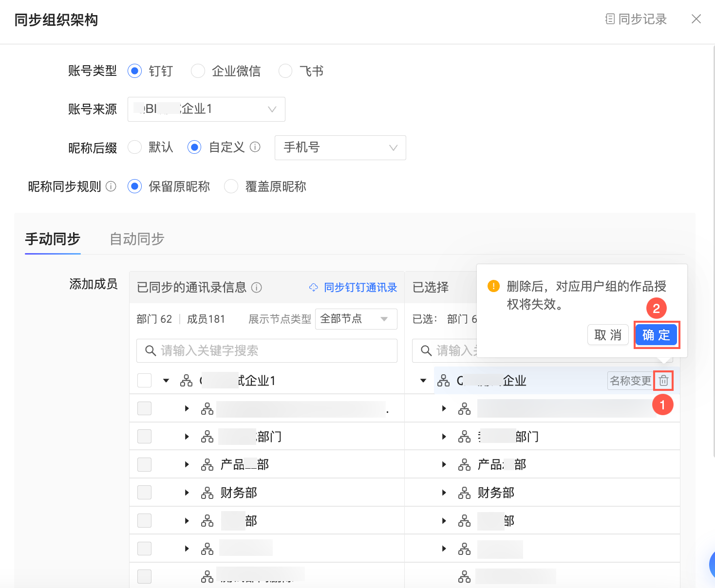Image resolution: width=715 pixels, height=588 pixels.
Task: Open the 账号来源 dropdown
Action: click(207, 109)
